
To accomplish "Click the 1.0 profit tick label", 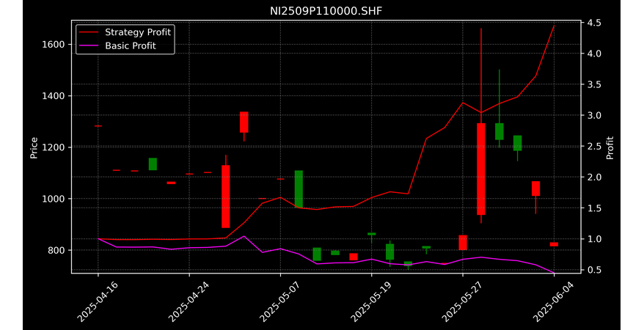I will [x=594, y=239].
